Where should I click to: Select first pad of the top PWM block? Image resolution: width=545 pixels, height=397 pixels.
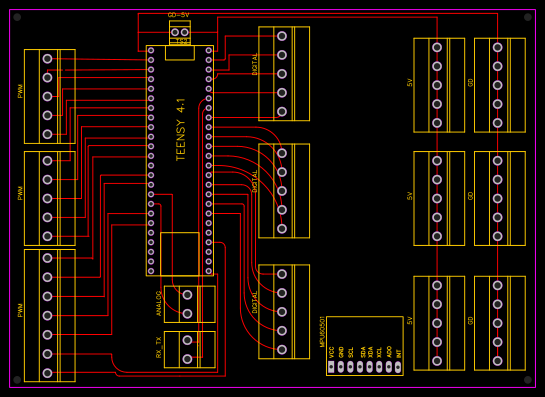pos(48,59)
